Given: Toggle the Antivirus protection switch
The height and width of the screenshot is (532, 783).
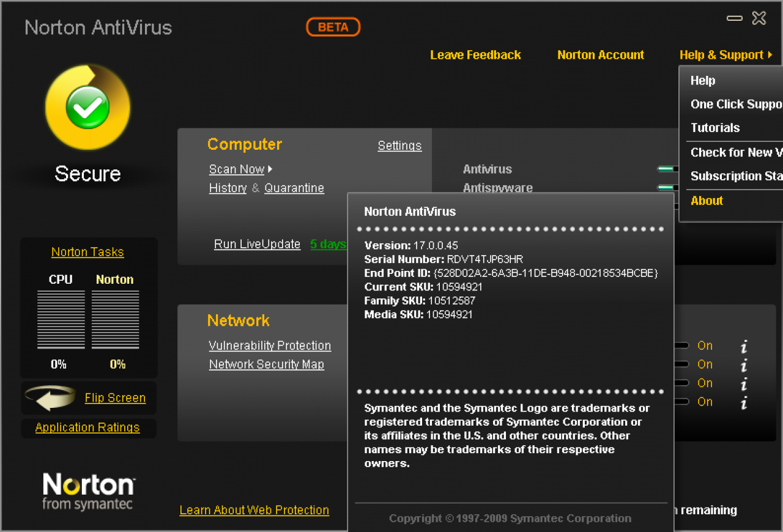Looking at the screenshot, I should coord(666,169).
